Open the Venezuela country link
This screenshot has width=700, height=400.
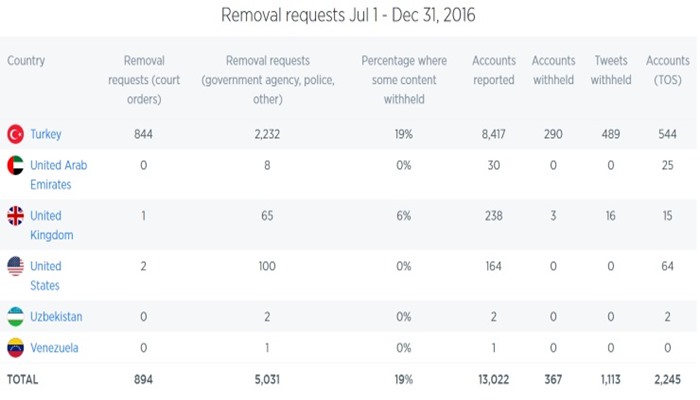point(54,348)
